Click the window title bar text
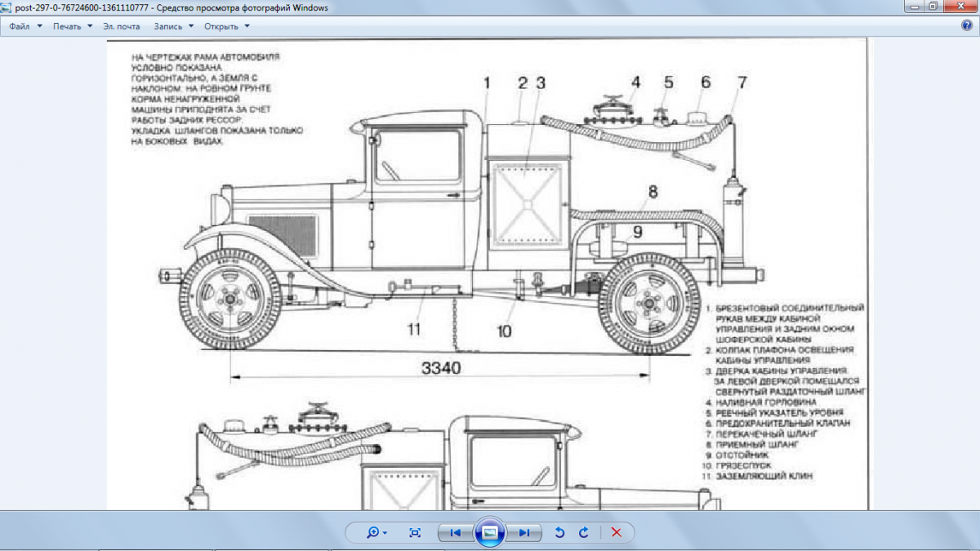The image size is (980, 551). [171, 7]
